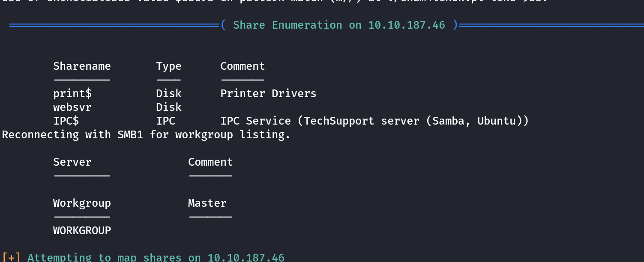Select the print$ share name
This screenshot has height=262, width=644.
pos(72,94)
